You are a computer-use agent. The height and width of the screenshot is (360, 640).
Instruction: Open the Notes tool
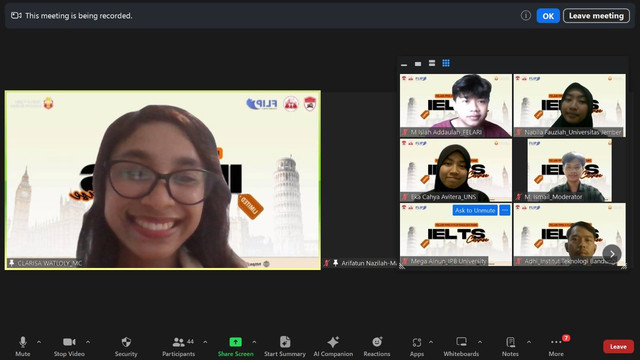click(x=510, y=347)
